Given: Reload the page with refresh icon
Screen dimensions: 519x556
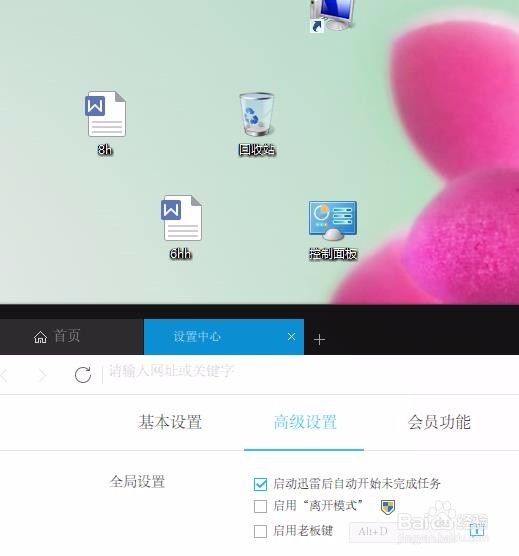Looking at the screenshot, I should pos(83,374).
